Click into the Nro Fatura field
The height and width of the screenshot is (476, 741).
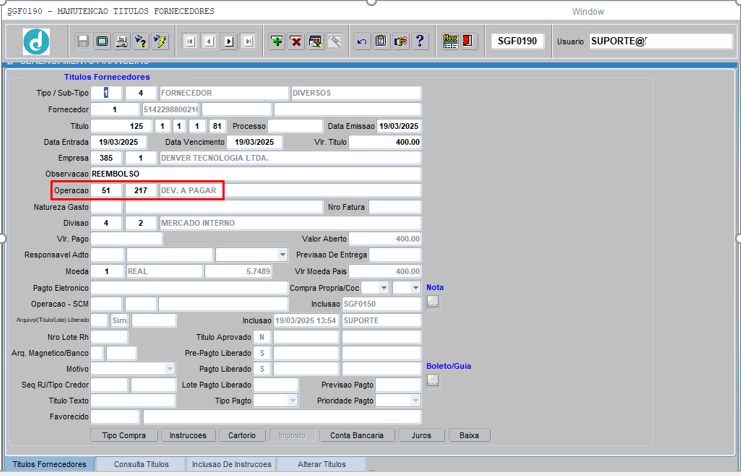[x=395, y=207]
